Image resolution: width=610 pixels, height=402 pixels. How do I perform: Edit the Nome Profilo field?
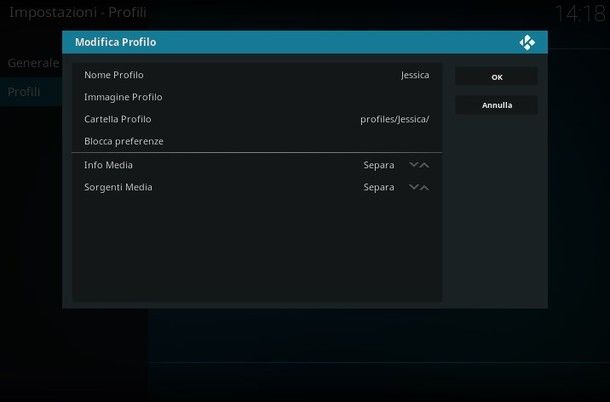(114, 75)
